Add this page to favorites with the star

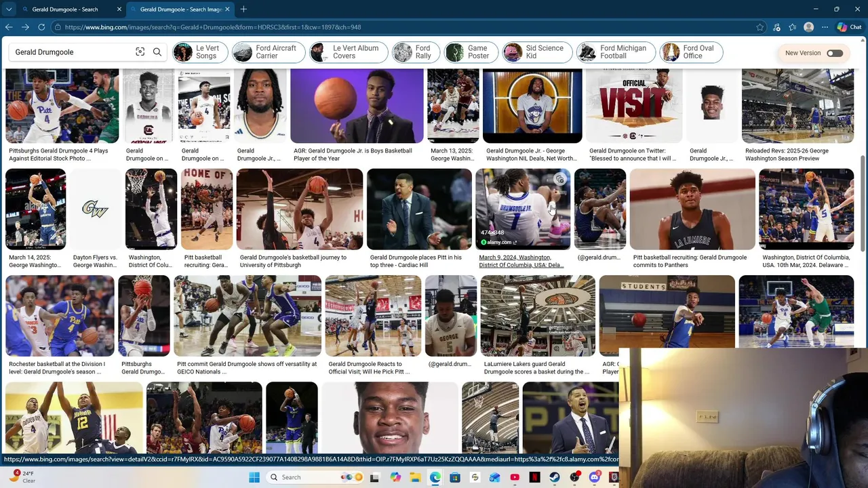[x=760, y=27]
